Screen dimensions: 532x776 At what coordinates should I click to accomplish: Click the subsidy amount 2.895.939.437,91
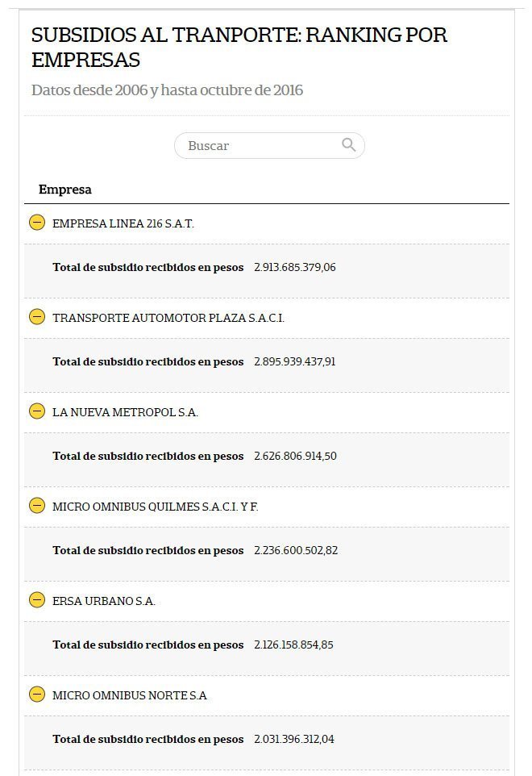[x=295, y=361]
